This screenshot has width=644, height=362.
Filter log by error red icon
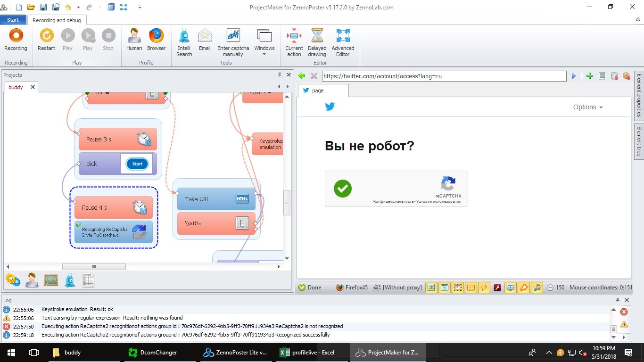(x=624, y=312)
